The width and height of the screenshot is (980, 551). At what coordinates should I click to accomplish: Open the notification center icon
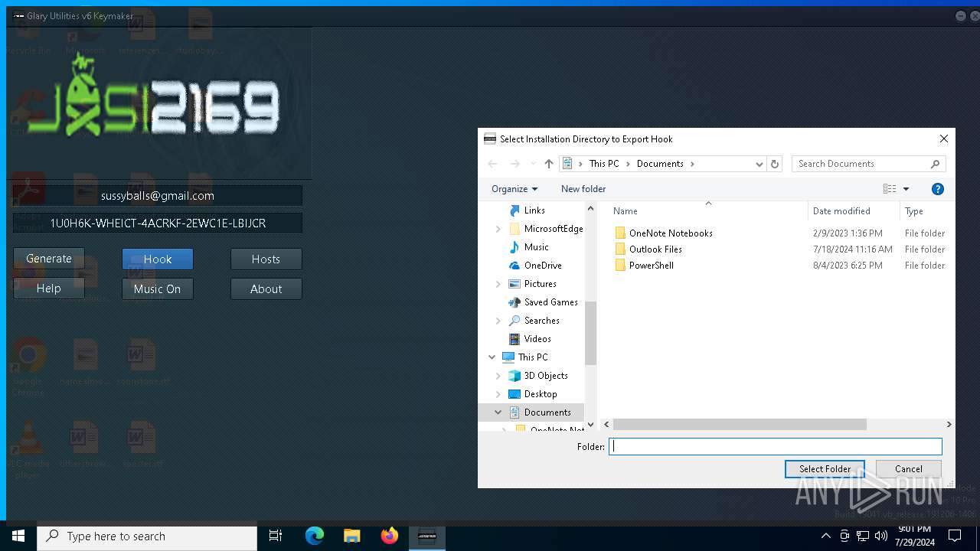click(955, 536)
